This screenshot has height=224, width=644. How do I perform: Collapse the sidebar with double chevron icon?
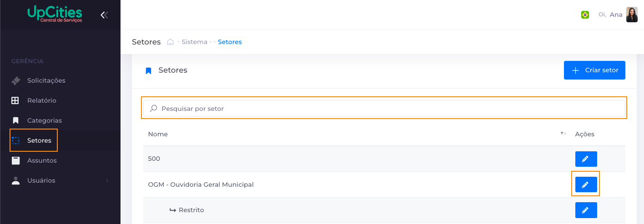click(x=104, y=15)
